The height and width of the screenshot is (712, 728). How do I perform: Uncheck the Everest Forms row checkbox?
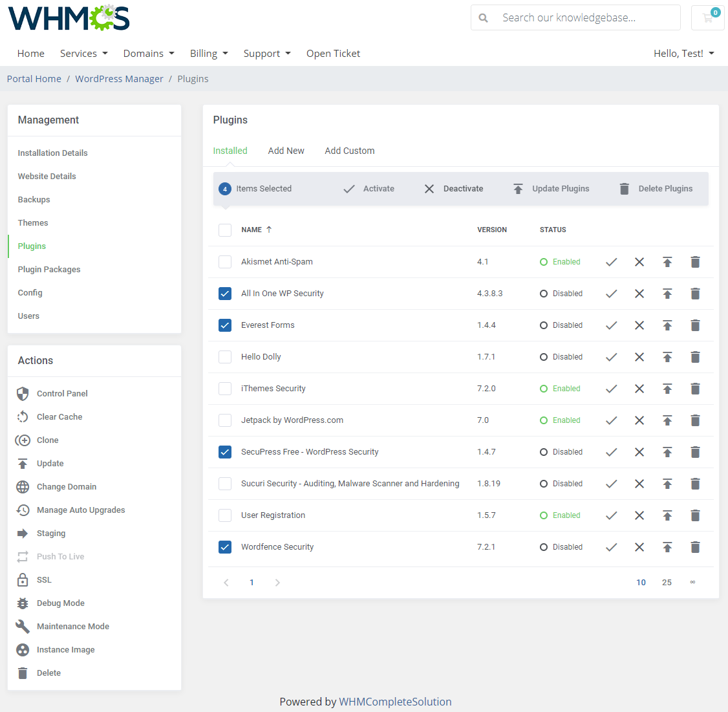click(225, 325)
